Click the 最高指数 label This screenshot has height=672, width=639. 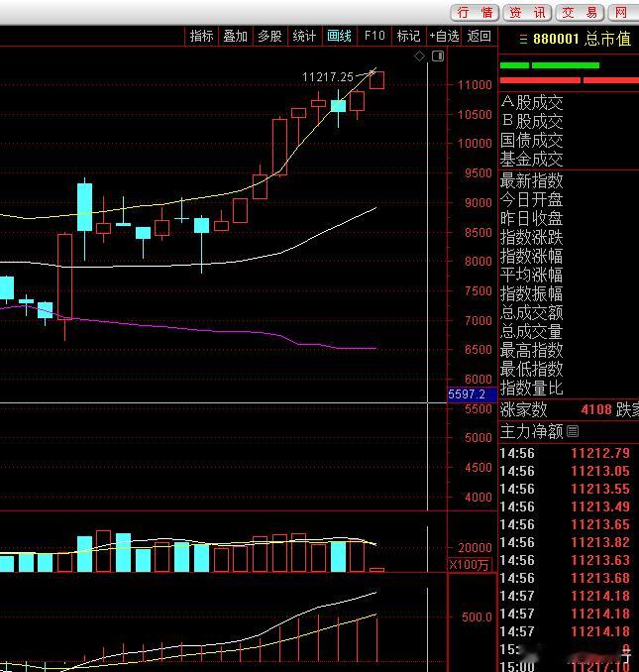(x=531, y=351)
